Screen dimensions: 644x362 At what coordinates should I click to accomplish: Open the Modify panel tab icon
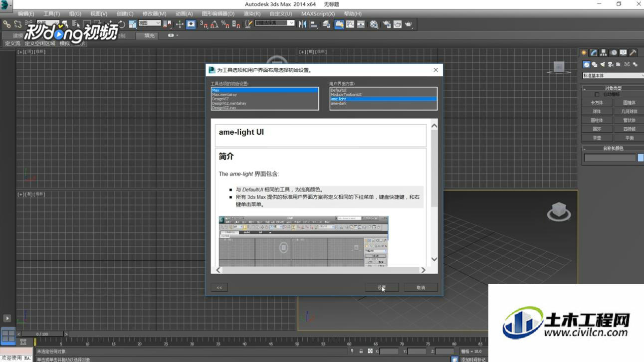594,52
